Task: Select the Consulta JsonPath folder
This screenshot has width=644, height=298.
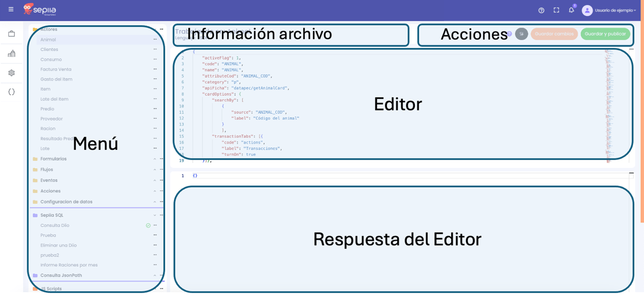Action: (61, 275)
